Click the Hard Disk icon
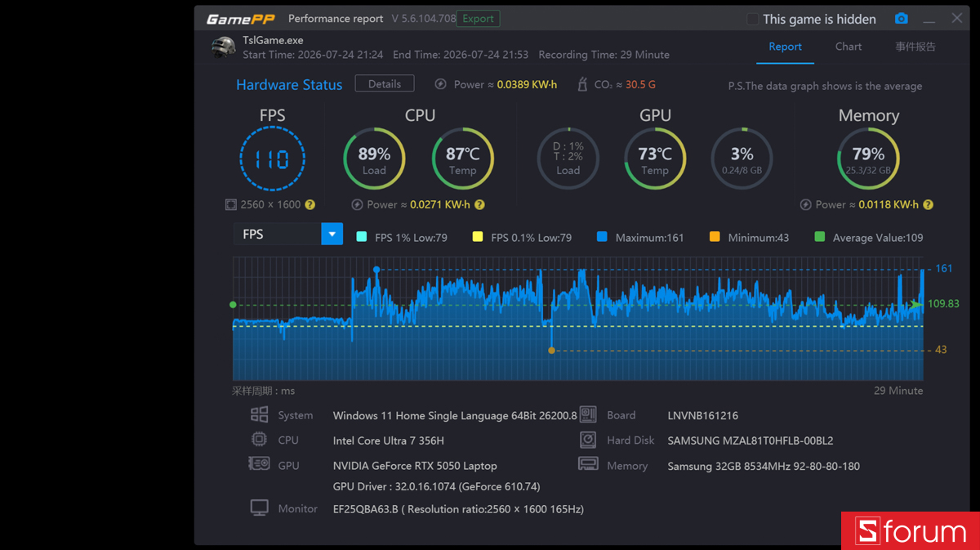 [x=588, y=440]
